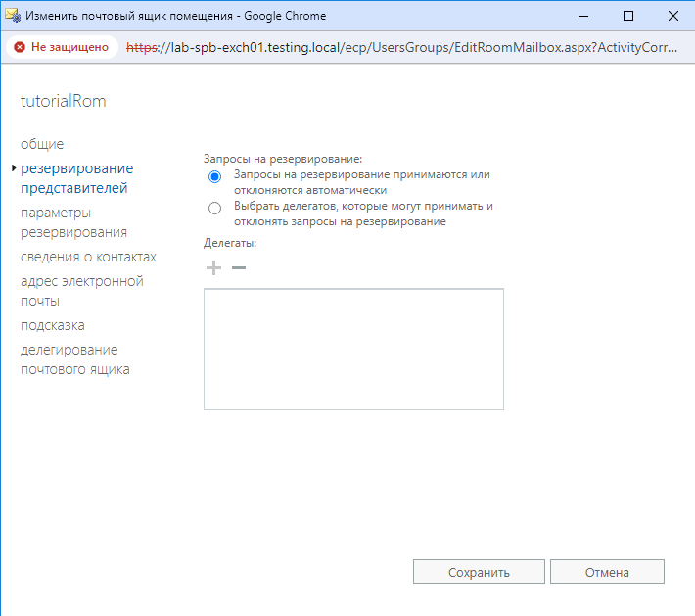Screen dimensions: 695x616
Task: Switch to 'параметры резервирования' section
Action: pos(73,222)
